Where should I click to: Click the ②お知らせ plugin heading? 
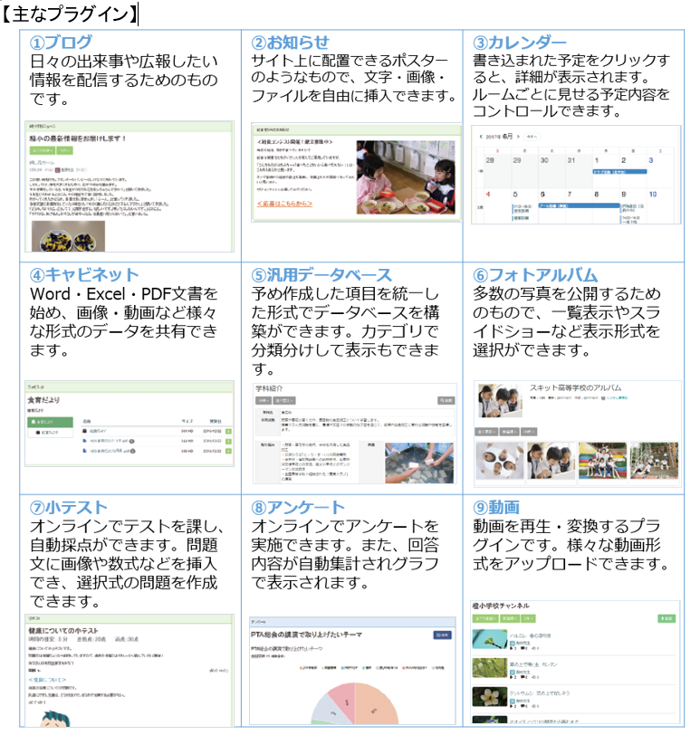click(x=290, y=43)
